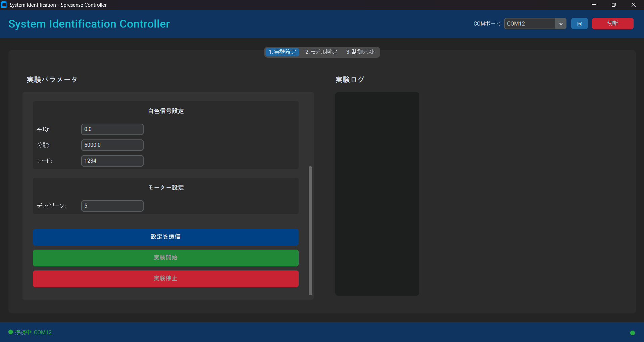Click the app icon in the title bar
The width and height of the screenshot is (644, 342).
4,5
